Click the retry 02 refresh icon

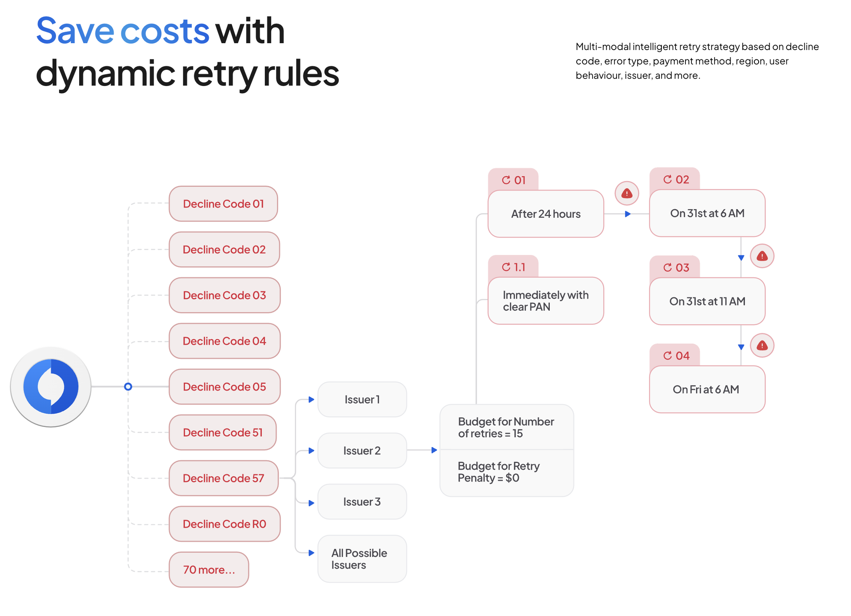tap(667, 179)
